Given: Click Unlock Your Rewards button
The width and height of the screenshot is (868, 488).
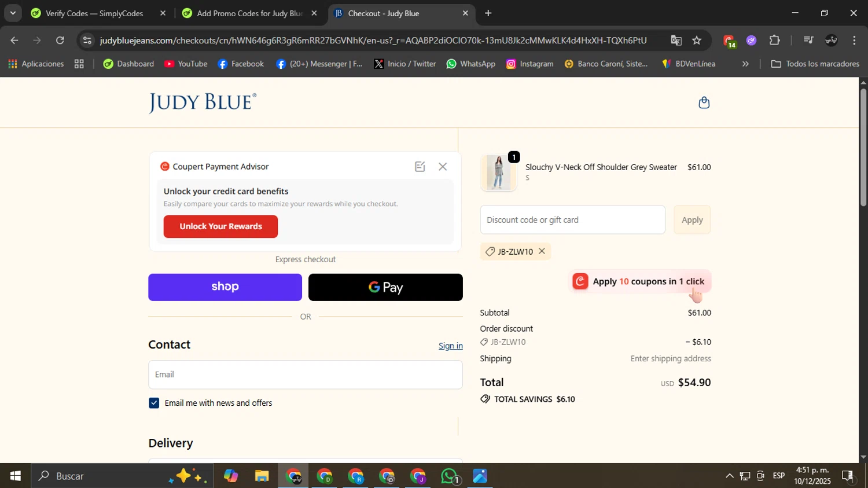Looking at the screenshot, I should point(220,226).
